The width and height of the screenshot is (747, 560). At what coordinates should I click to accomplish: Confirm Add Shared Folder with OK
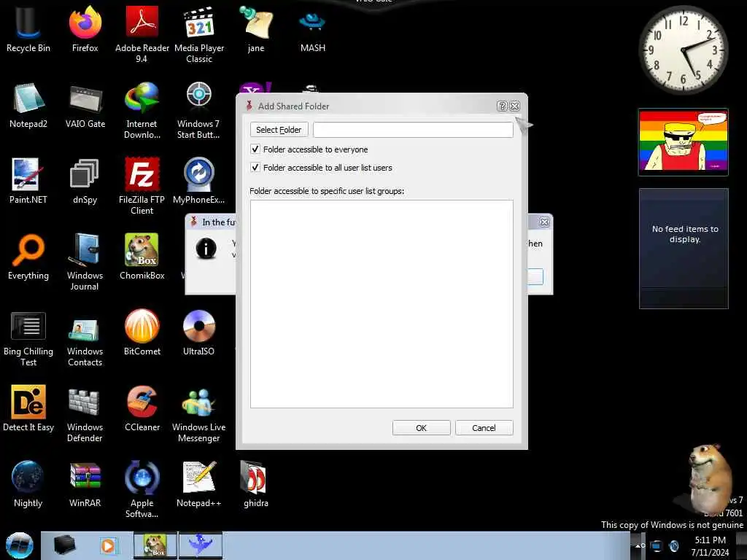421,427
